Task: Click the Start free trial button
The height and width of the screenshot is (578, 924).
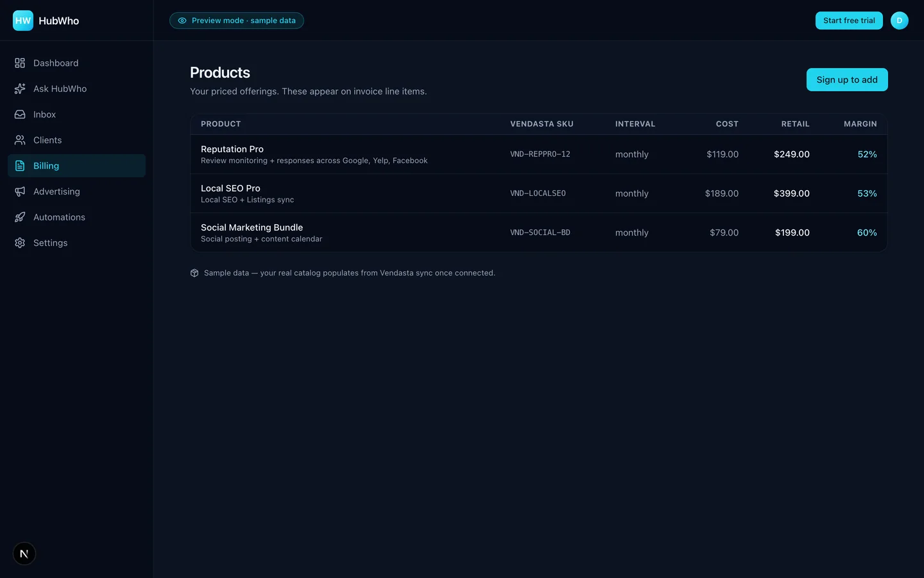Action: (849, 21)
